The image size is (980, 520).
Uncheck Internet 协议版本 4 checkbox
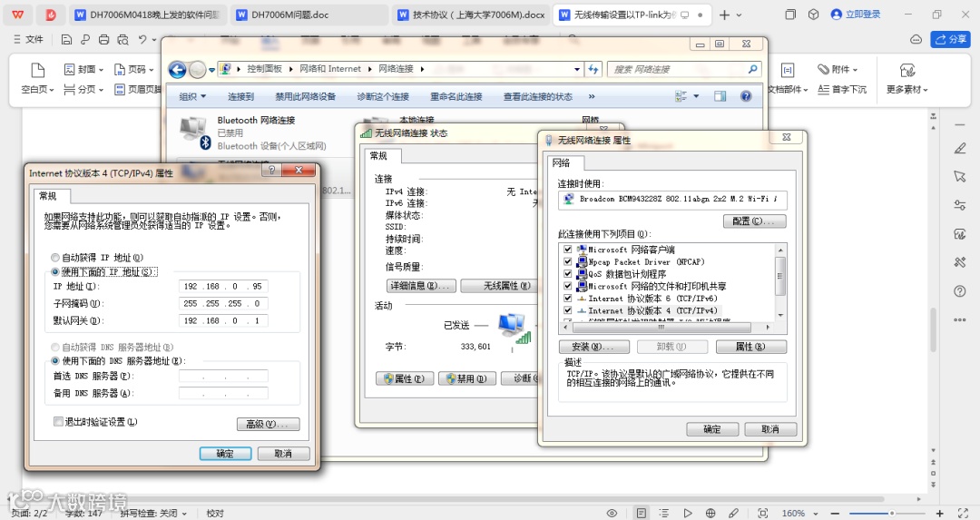(567, 310)
